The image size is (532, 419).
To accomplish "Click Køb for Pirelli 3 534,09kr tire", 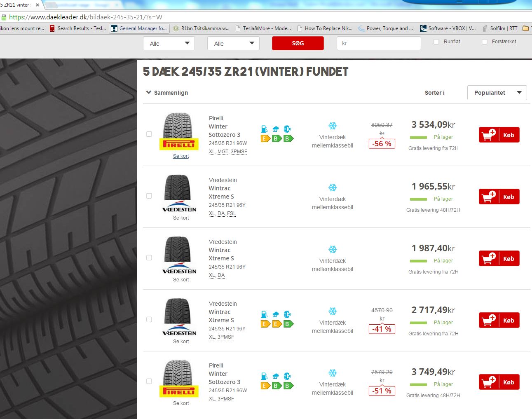I will 499,135.
